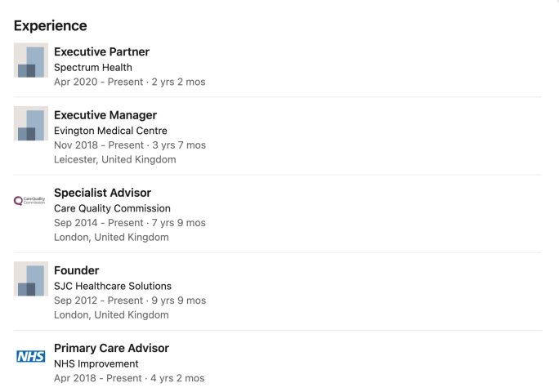Open the Specialist Advisor role title
The image size is (559, 392).
click(x=102, y=193)
